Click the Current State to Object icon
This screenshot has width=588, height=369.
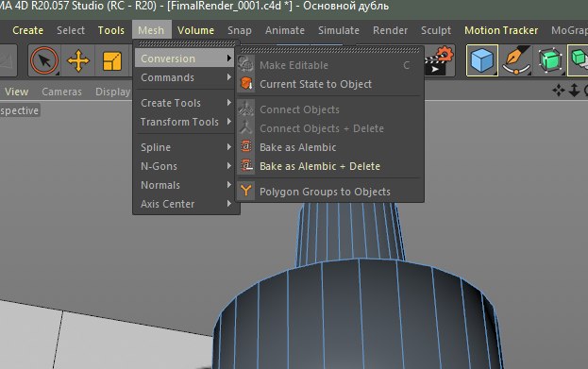[246, 84]
